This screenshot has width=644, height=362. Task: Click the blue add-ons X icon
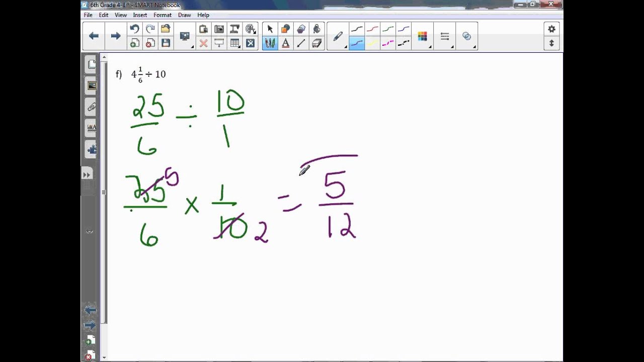[x=251, y=43]
